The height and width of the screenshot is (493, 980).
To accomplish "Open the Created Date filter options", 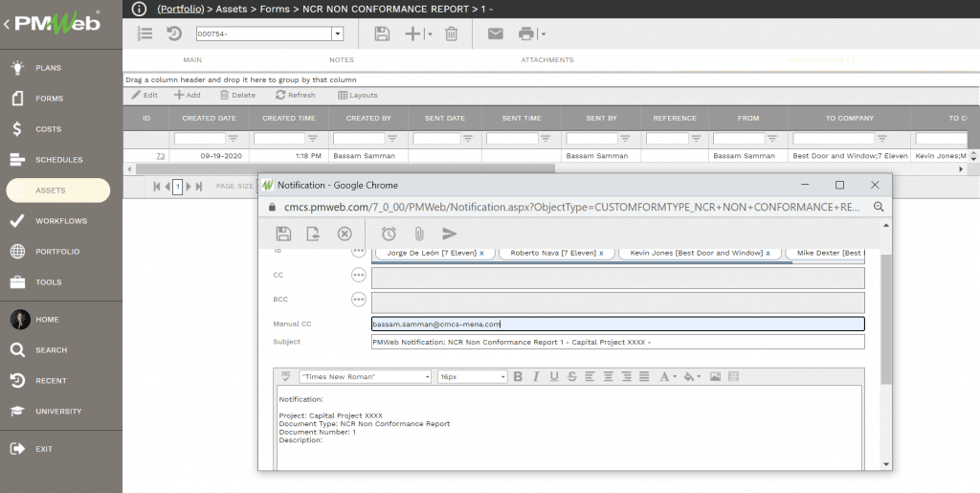I will (234, 139).
